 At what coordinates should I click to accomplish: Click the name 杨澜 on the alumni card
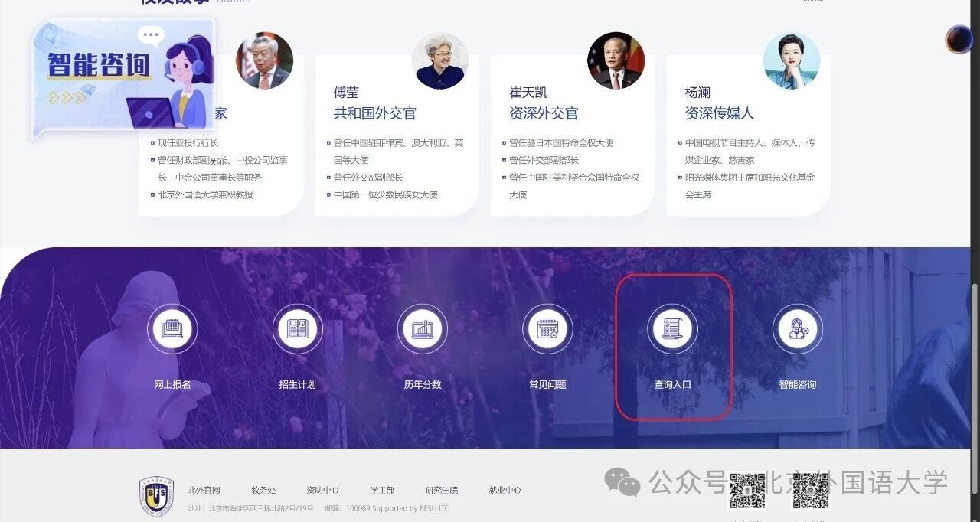click(697, 93)
